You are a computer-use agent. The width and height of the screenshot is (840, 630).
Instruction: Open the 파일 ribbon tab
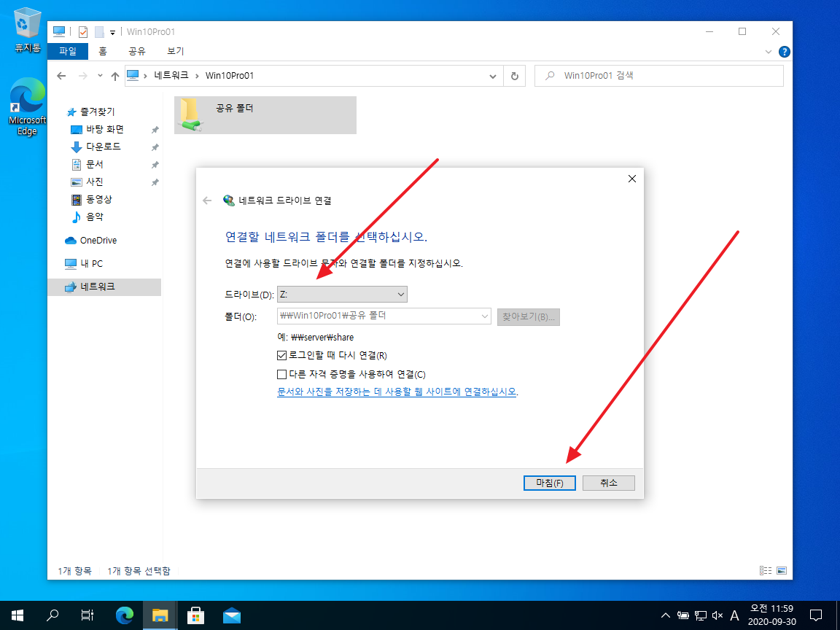(x=68, y=51)
